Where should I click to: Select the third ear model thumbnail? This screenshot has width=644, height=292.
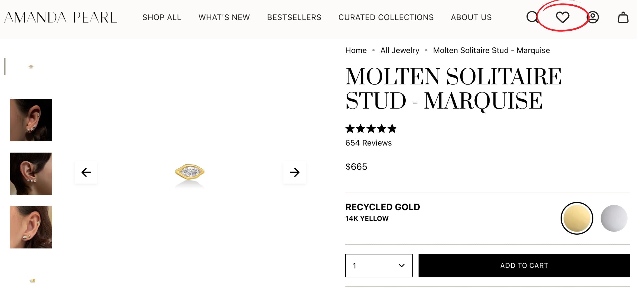point(31,227)
